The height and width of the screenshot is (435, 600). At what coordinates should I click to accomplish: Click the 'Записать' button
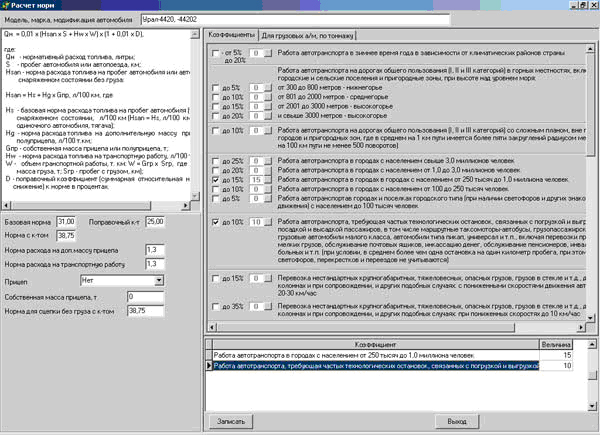click(231, 421)
